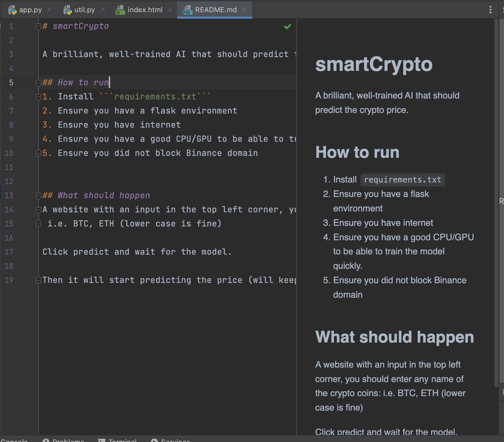Close the util.py tab
Image resolution: width=504 pixels, height=442 pixels.
[x=103, y=10]
